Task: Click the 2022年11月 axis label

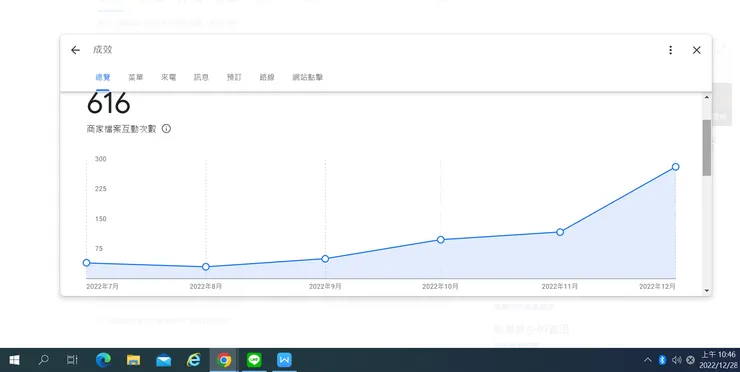Action: 560,287
